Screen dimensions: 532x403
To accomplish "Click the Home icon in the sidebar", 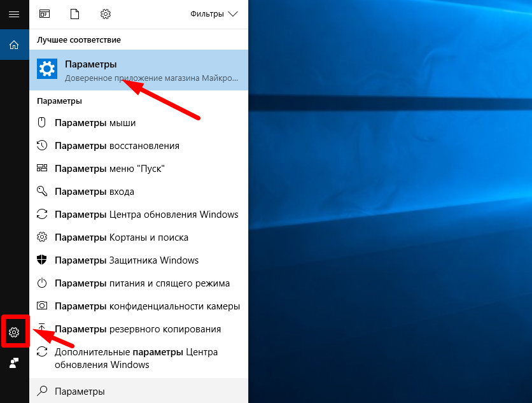I will coord(14,45).
